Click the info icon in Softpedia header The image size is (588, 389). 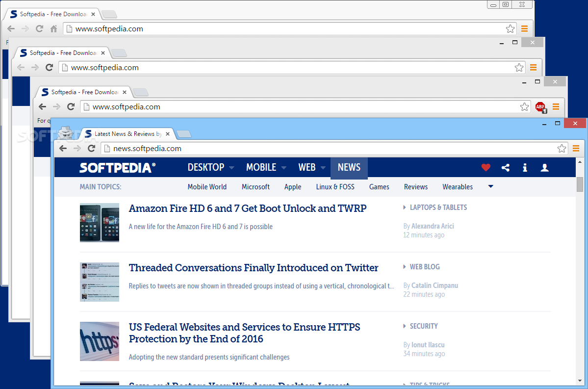pyautogui.click(x=525, y=168)
